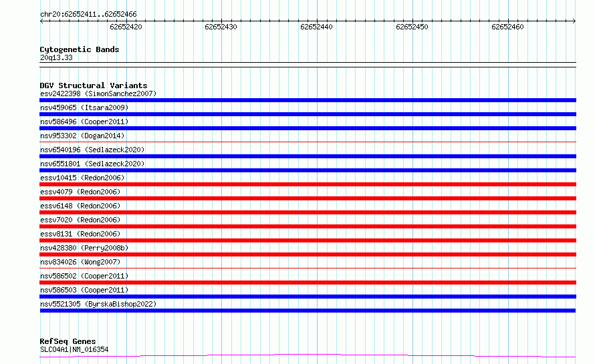Click the esv2422398 (SimonSanchez2007) variant label
This screenshot has width=595, height=364.
point(98,94)
